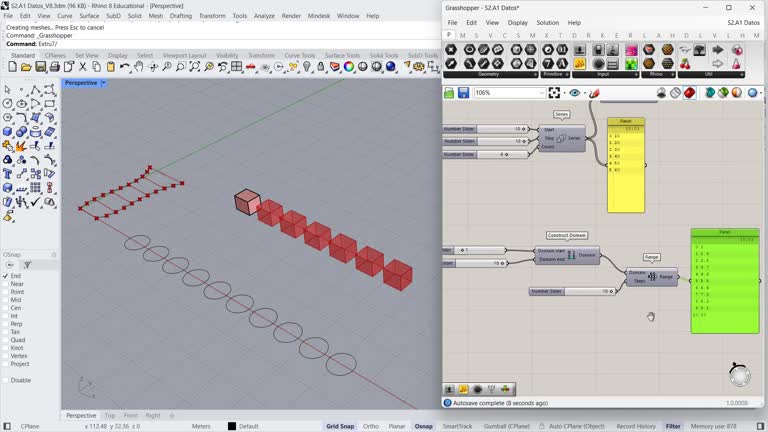The width and height of the screenshot is (768, 432).
Task: Click the eye preview icon in Grasshopper's toolbar
Action: [574, 93]
